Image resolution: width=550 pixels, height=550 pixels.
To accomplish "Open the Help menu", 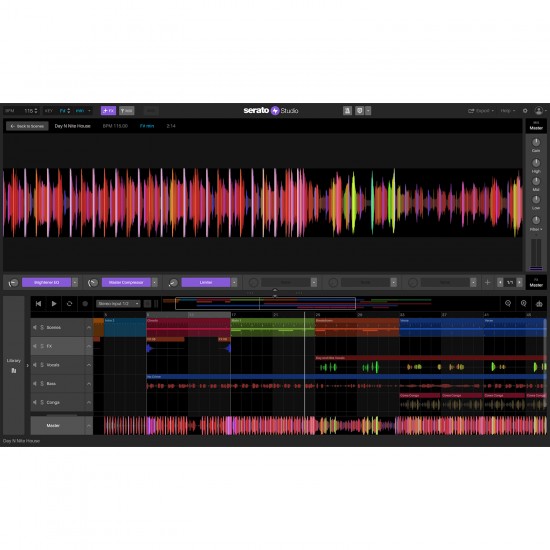I will pyautogui.click(x=508, y=111).
